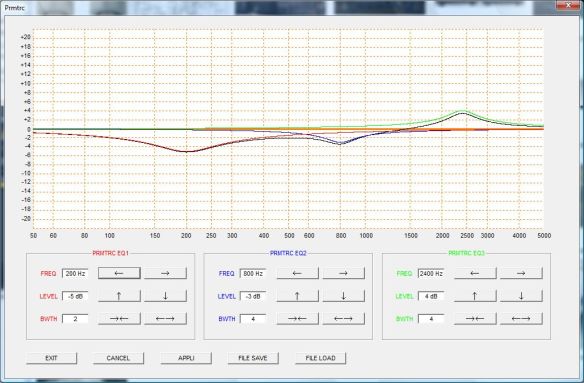
Task: Select EQ3 LEVEL field showing 4 dB
Action: [431, 297]
